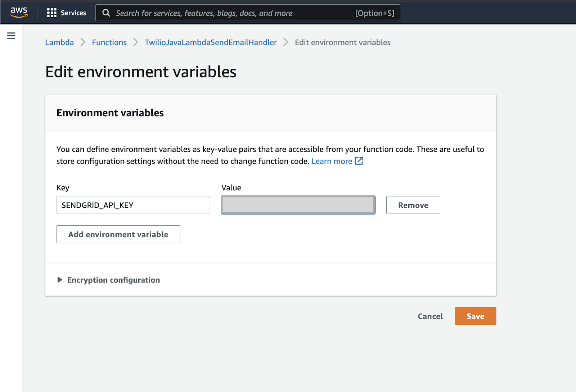Click the Value input field
The height and width of the screenshot is (392, 576).
(x=298, y=205)
